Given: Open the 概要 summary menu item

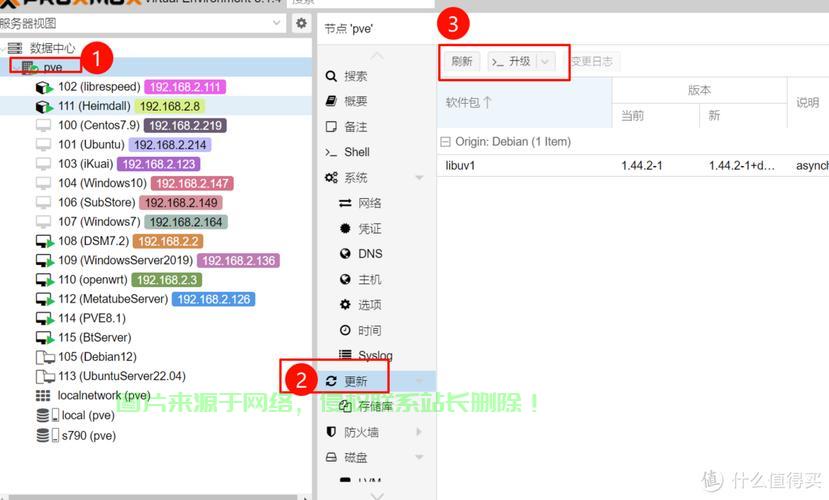Looking at the screenshot, I should 355,101.
